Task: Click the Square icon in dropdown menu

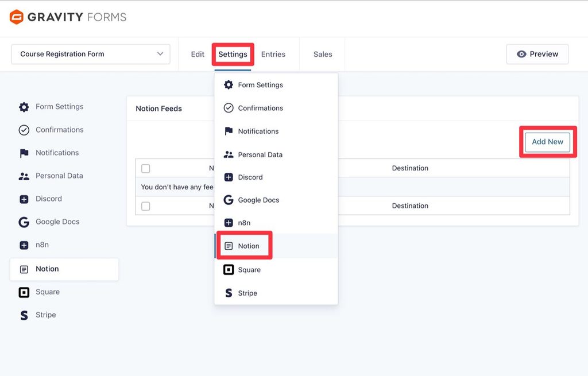Action: 229,270
